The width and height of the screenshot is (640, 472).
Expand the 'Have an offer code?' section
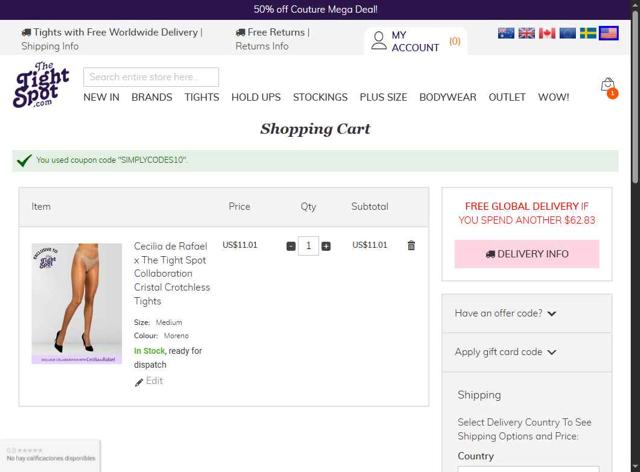(x=505, y=313)
